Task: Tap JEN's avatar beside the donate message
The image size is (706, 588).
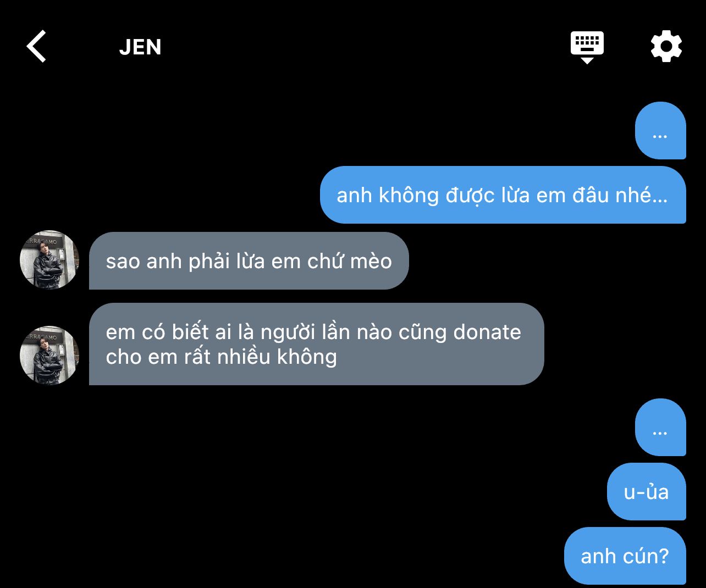Action: tap(49, 356)
